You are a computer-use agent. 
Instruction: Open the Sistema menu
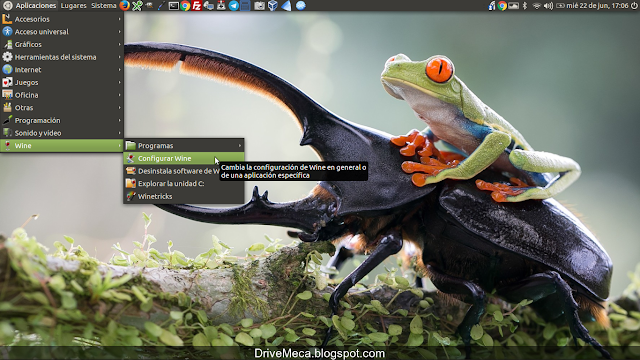[103, 6]
